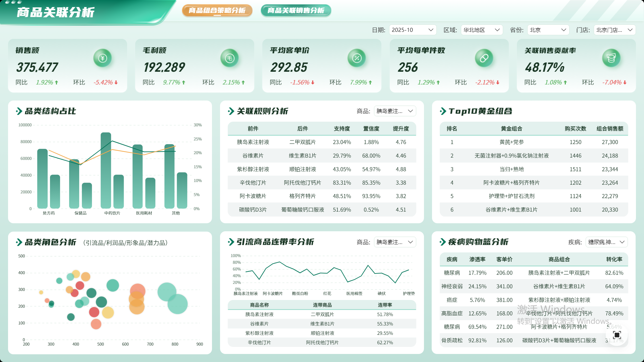
Task: Open the 疾病 dropdown in 疾病购物篮分析
Action: pyautogui.click(x=606, y=242)
